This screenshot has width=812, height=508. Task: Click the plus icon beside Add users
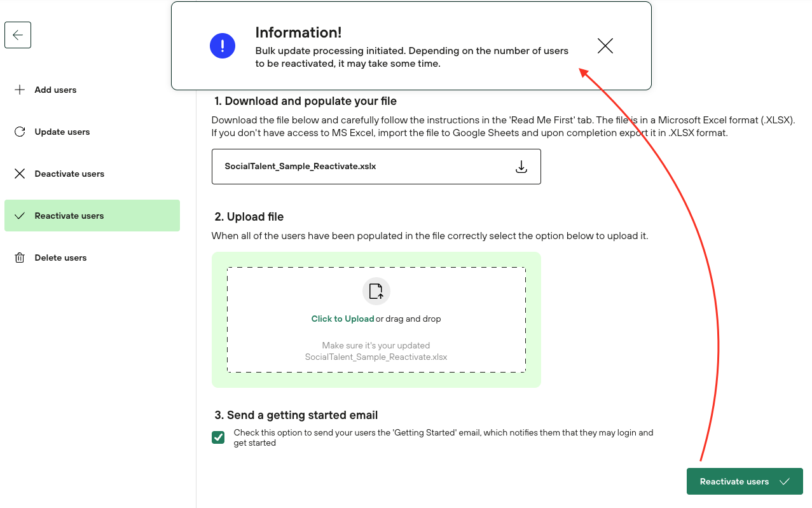[20, 90]
